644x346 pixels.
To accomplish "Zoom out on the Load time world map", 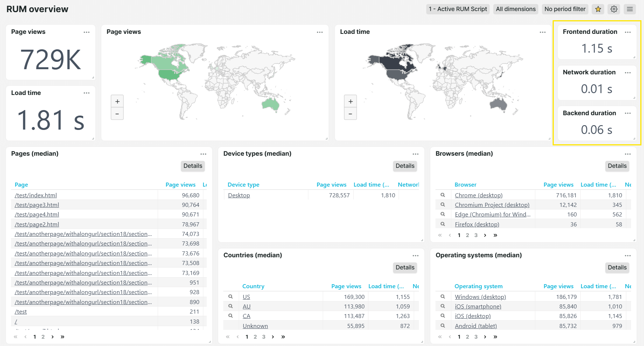I will click(350, 113).
